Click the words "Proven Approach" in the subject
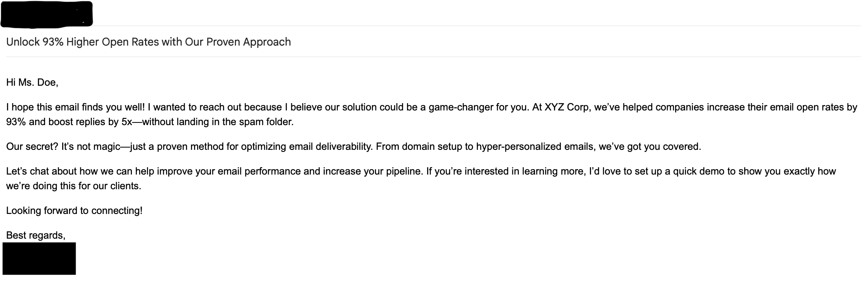 [248, 42]
